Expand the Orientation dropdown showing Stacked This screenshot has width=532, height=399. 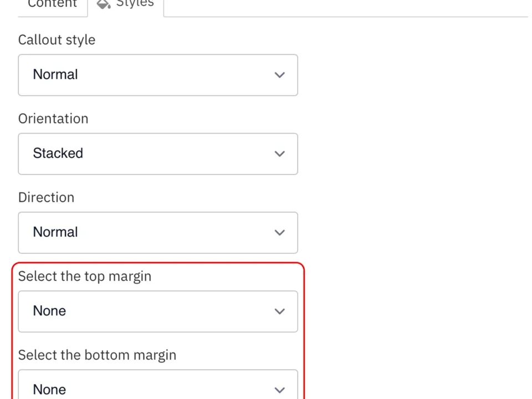(158, 154)
